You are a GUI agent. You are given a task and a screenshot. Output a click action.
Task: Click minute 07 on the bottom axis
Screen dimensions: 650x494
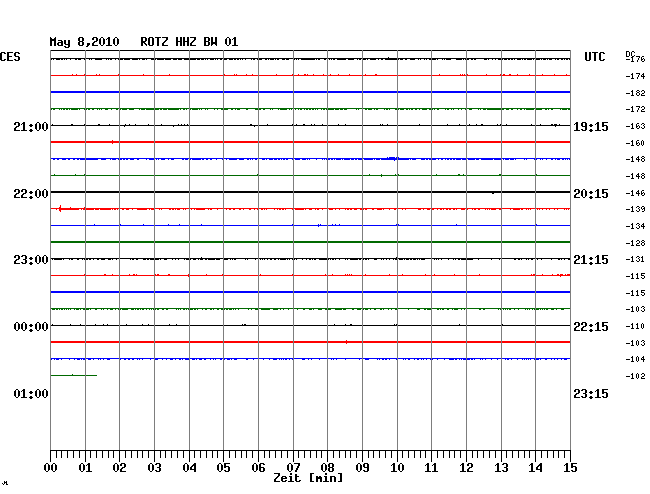293,468
